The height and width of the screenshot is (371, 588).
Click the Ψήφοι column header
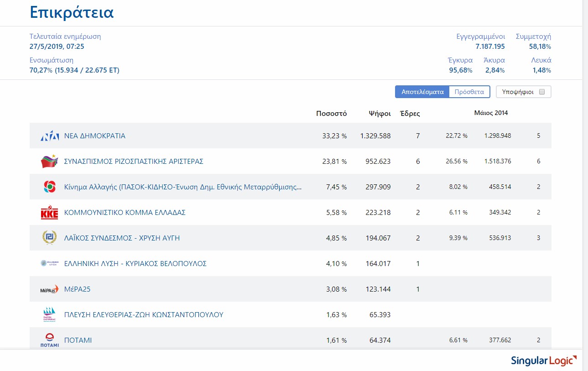tap(380, 114)
